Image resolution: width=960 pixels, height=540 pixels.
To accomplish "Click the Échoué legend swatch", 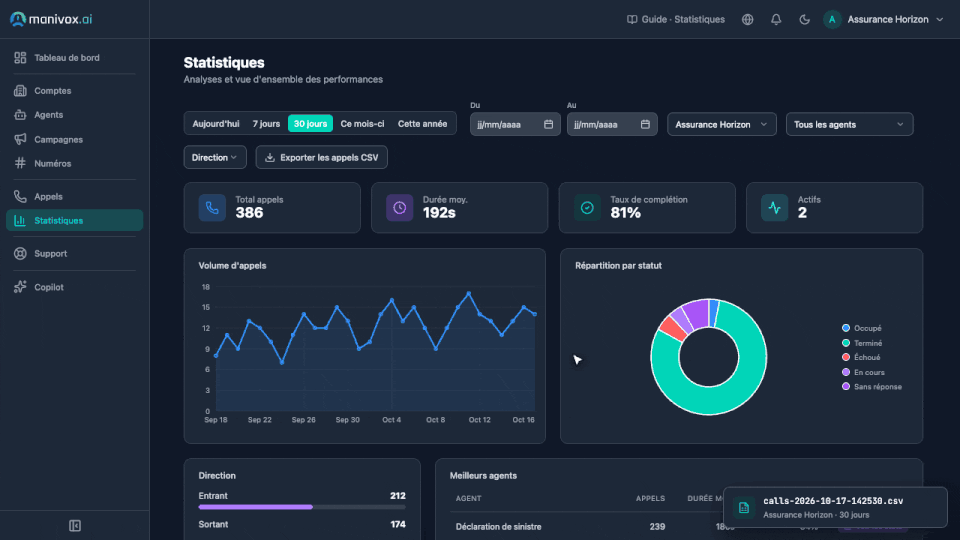I will pyautogui.click(x=846, y=357).
